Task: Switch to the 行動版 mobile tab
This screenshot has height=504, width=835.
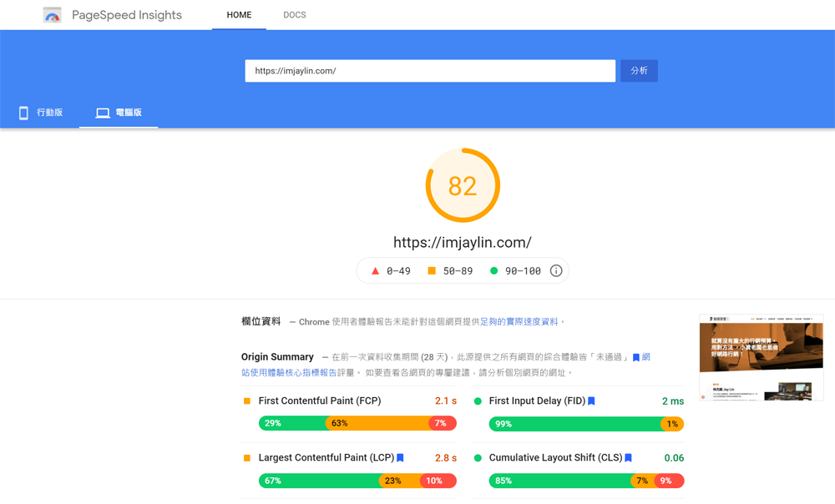Action: pos(40,113)
